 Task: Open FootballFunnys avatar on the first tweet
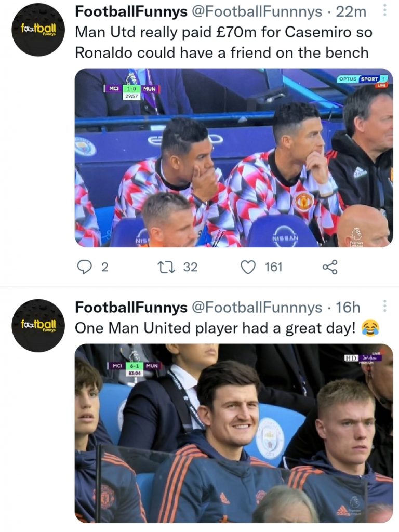click(38, 29)
